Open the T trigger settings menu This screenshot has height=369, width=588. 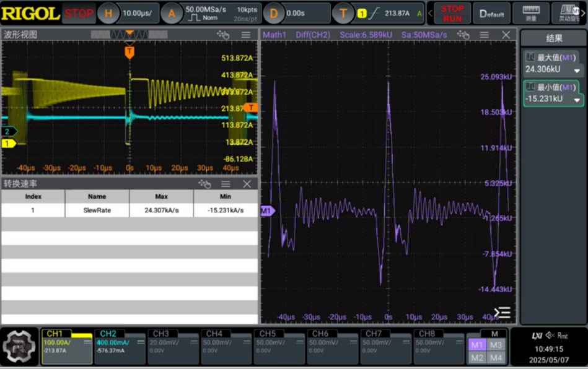click(379, 13)
